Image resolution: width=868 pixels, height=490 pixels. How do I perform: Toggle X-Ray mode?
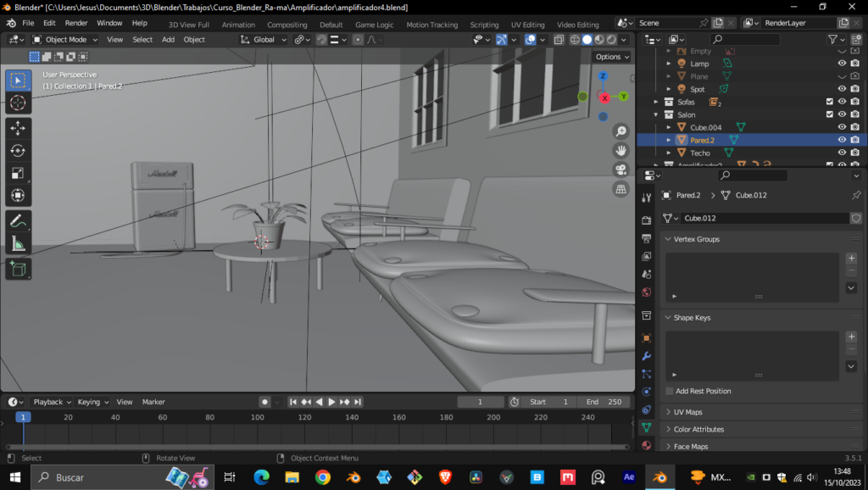point(559,40)
